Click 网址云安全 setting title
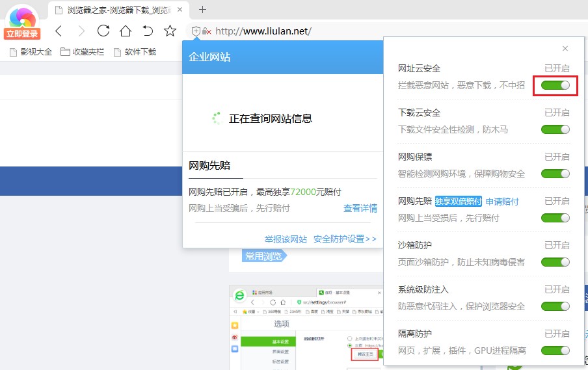This screenshot has height=370, width=588. [420, 68]
